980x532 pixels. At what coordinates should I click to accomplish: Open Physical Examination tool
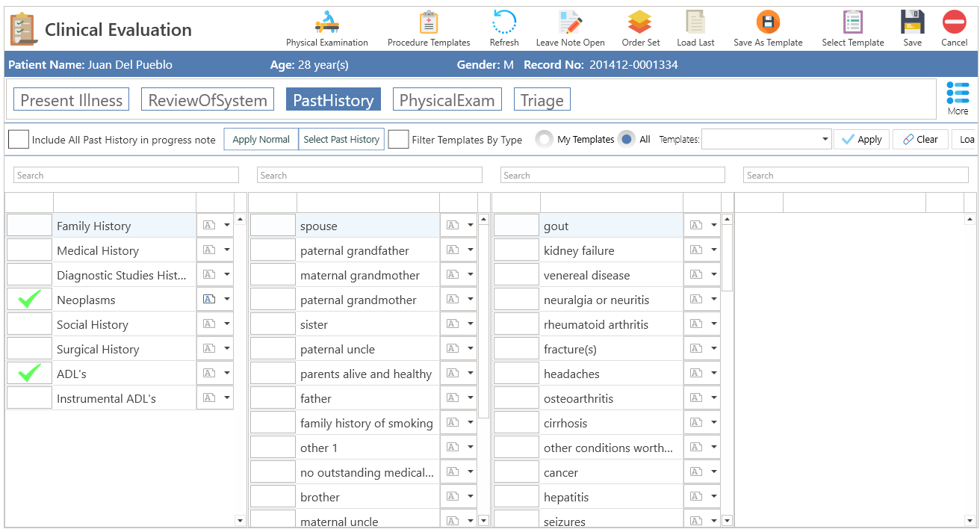327,22
